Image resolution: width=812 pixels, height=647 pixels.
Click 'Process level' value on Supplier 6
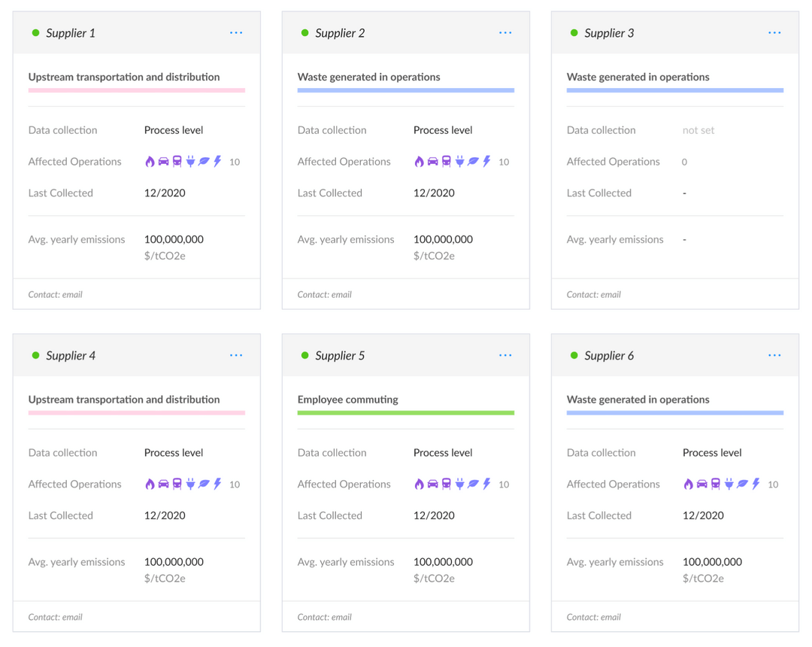point(712,453)
